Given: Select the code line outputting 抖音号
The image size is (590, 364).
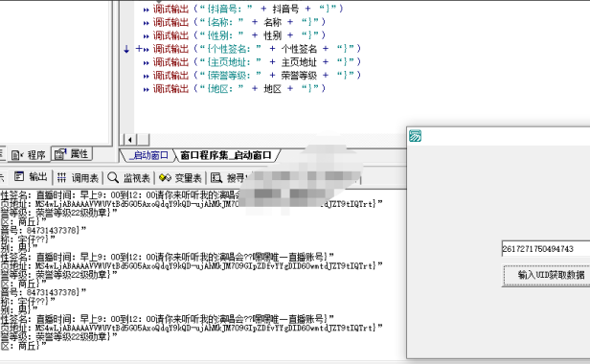Looking at the screenshot, I should click(x=243, y=9).
